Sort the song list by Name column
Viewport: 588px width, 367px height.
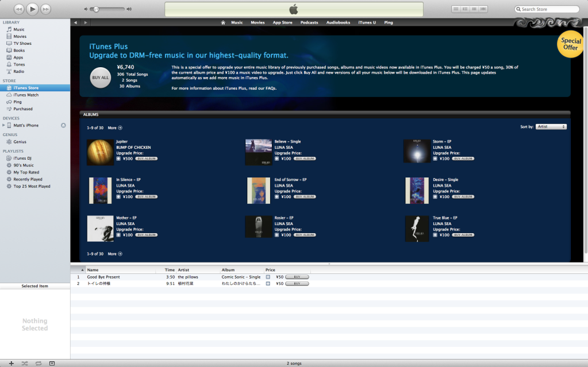tap(121, 270)
